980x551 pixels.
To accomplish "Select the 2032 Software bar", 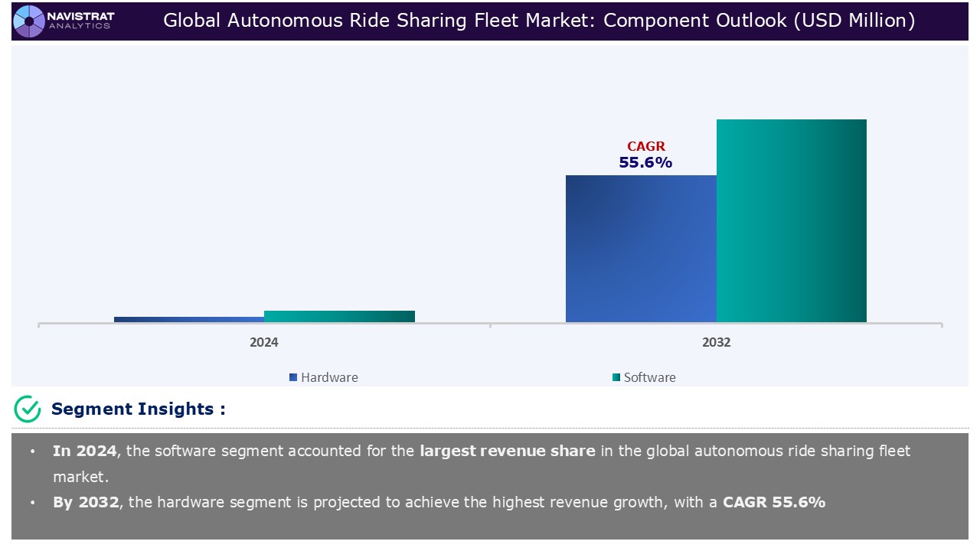I will [791, 220].
